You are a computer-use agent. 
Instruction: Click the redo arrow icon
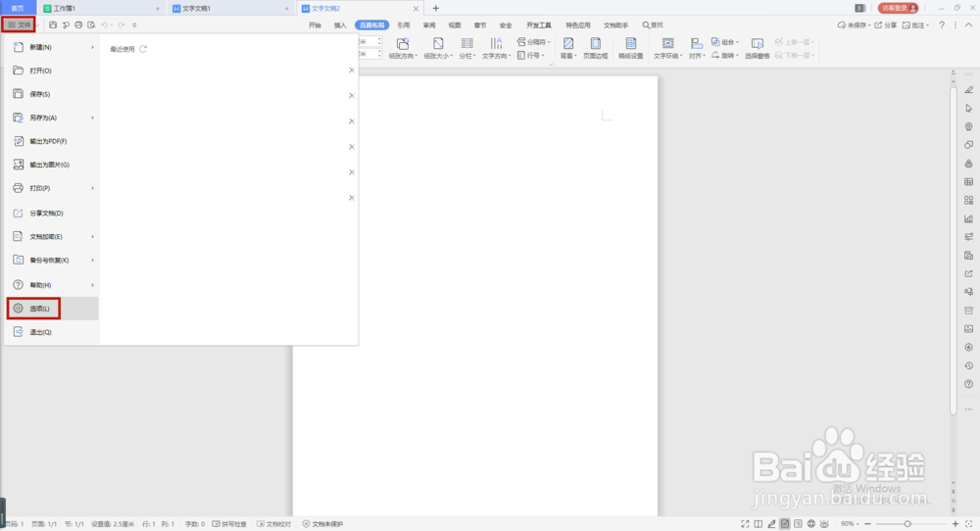[121, 25]
